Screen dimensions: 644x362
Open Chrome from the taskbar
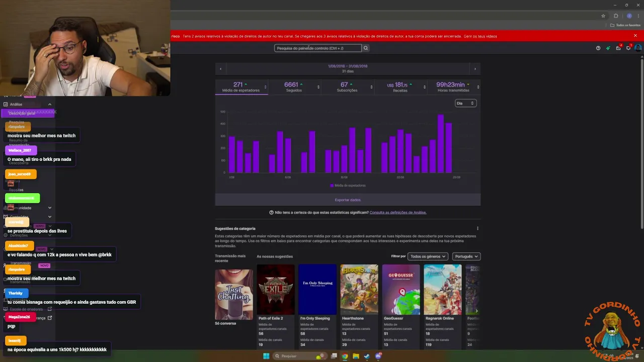[x=345, y=356]
